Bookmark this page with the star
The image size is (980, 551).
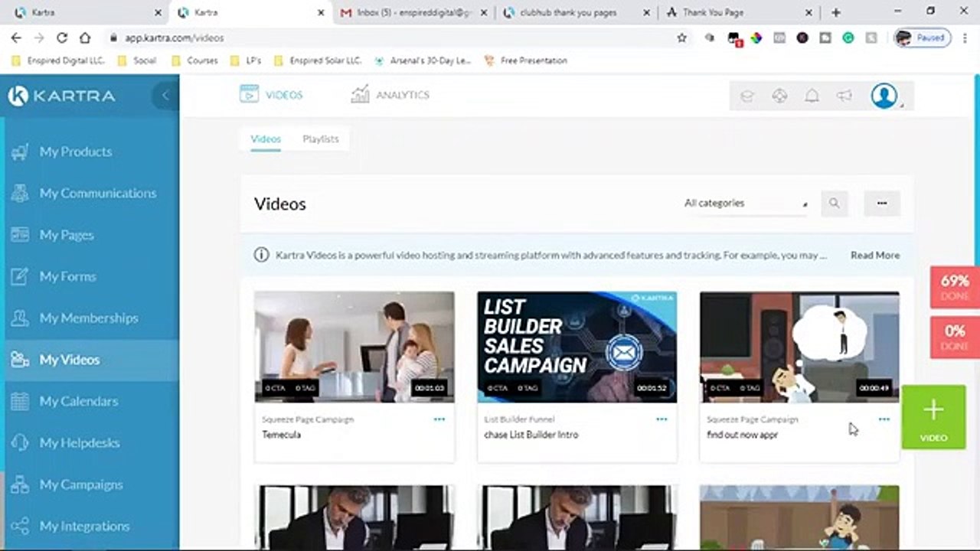681,37
